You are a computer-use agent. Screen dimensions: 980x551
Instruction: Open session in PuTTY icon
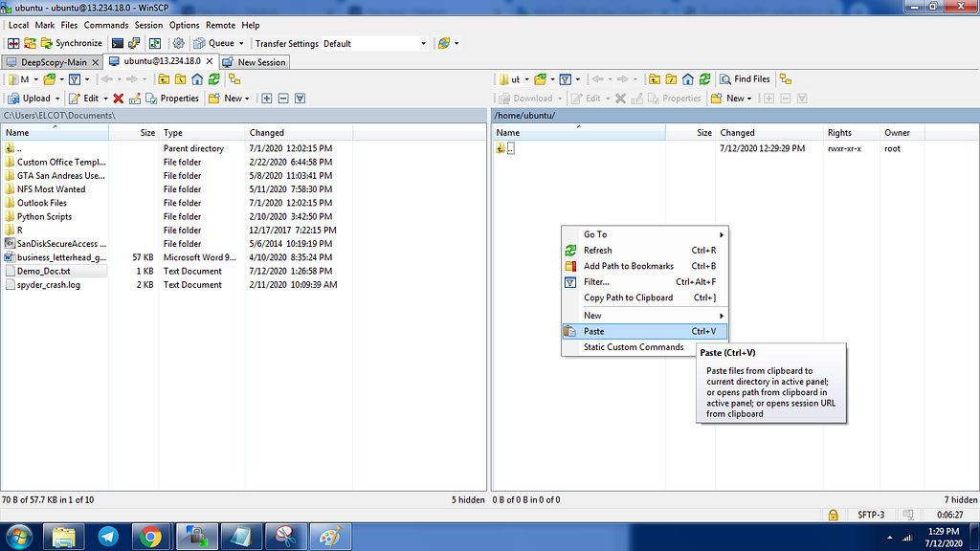click(134, 43)
